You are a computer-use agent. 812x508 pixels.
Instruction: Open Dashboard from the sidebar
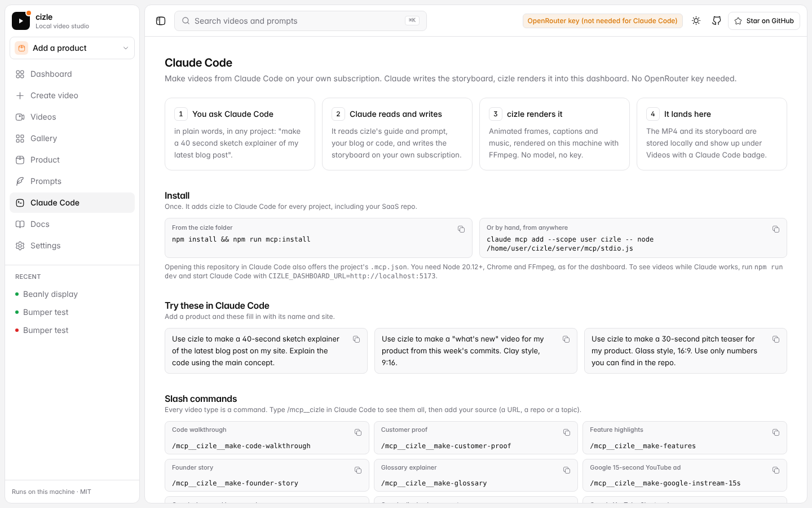[x=72, y=74]
